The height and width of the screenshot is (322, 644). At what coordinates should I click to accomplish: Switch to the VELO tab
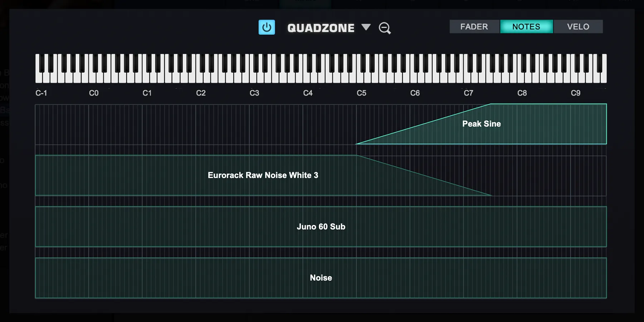(578, 27)
